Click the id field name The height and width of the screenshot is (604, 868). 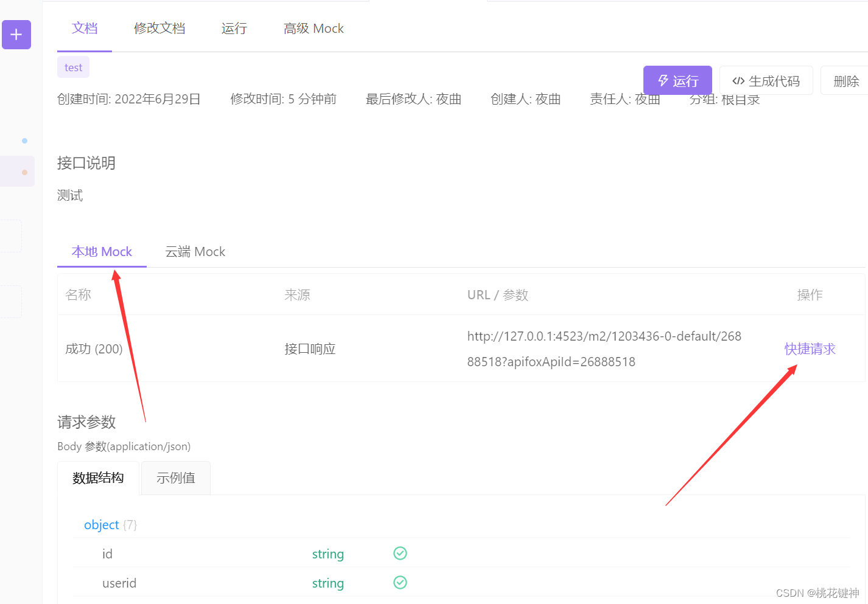click(x=107, y=554)
